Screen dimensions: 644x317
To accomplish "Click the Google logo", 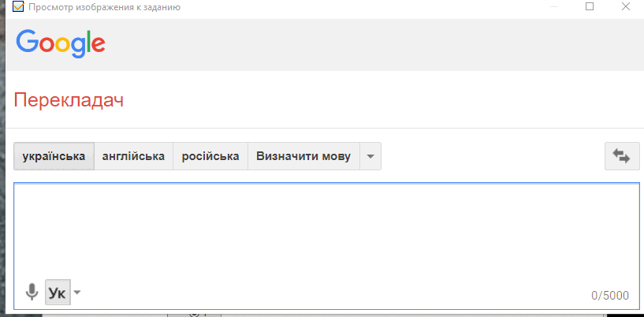I will (61, 43).
